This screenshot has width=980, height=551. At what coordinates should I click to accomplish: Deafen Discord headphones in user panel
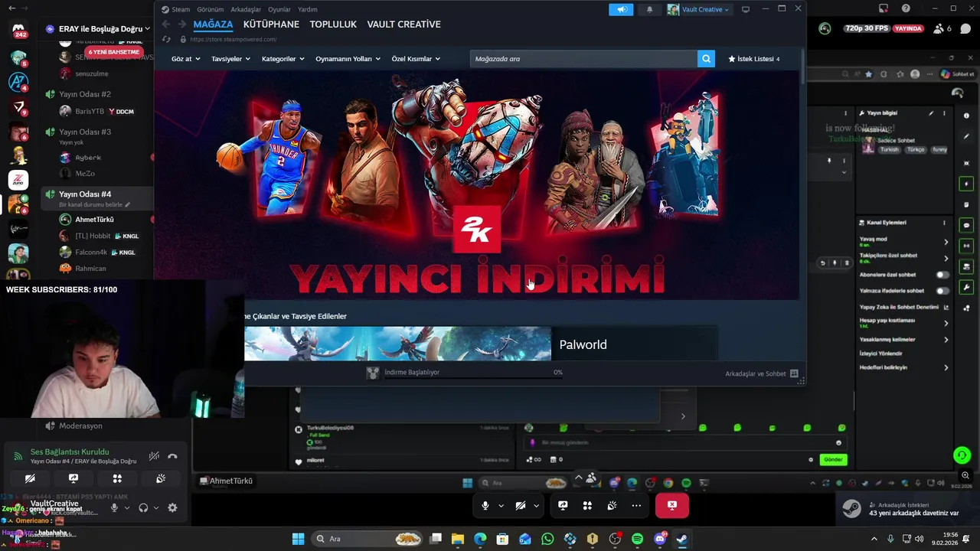click(x=143, y=507)
